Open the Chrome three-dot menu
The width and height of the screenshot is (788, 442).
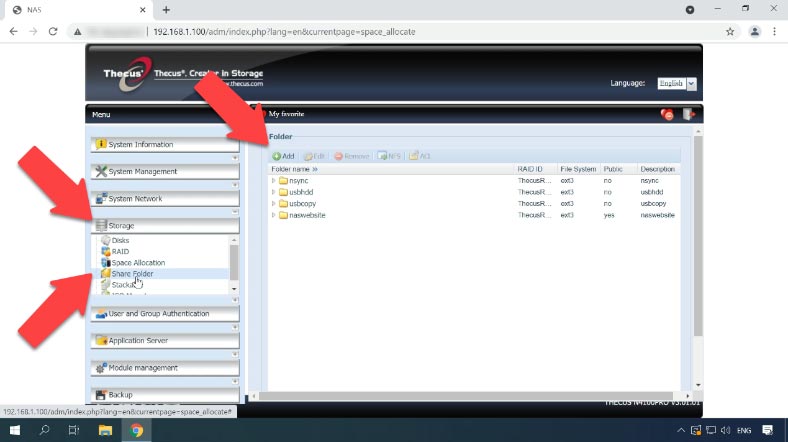[x=774, y=32]
